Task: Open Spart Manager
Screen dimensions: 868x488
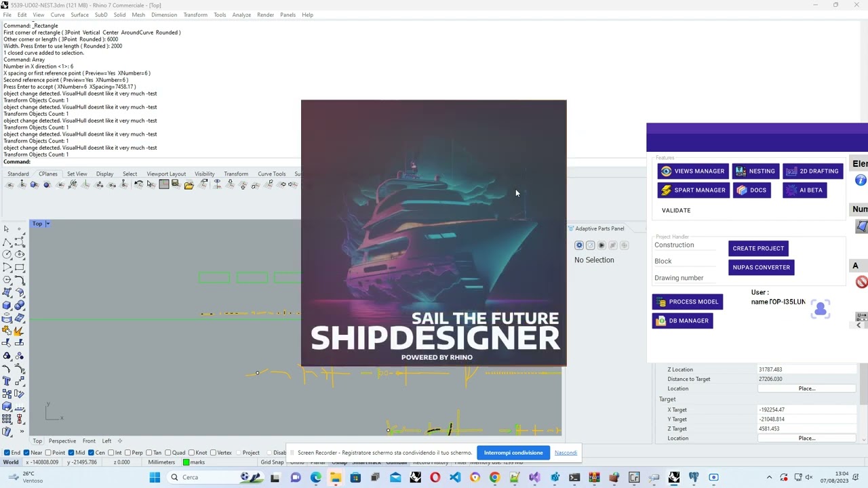Action: [693, 190]
